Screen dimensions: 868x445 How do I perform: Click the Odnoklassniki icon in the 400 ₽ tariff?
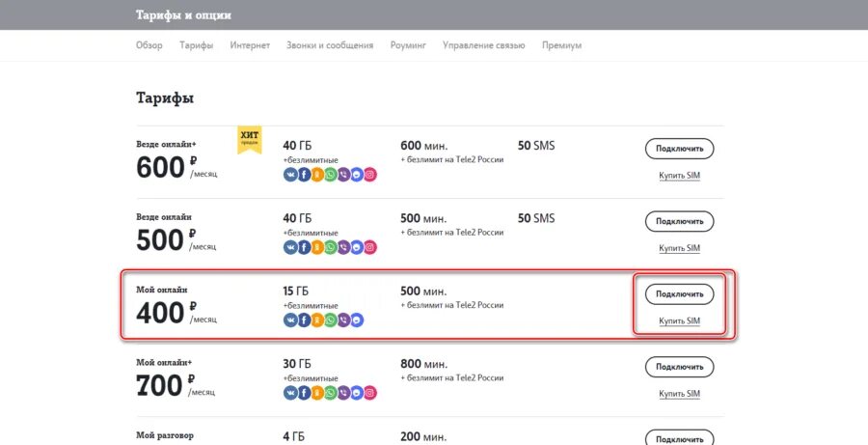[x=317, y=320]
